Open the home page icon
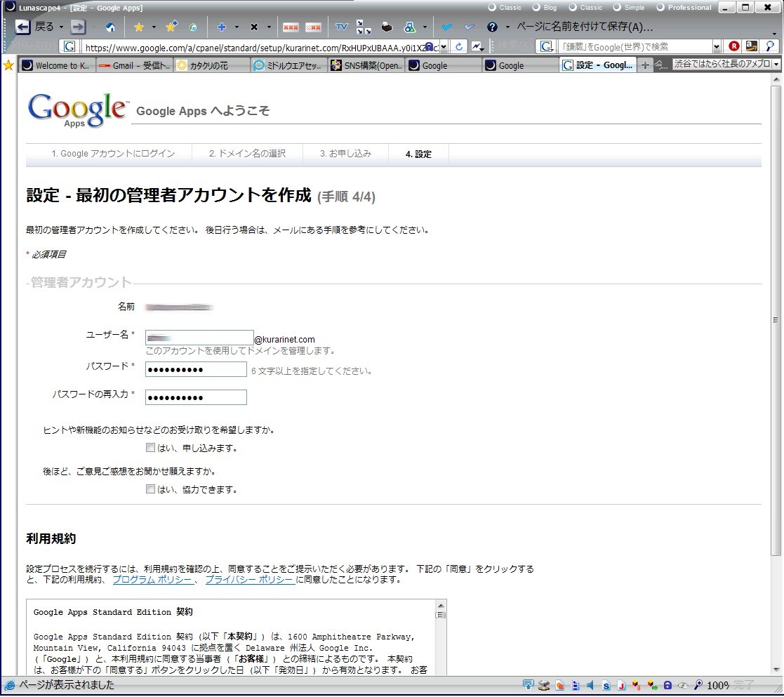Viewport: 784px width, 697px height. [111, 27]
